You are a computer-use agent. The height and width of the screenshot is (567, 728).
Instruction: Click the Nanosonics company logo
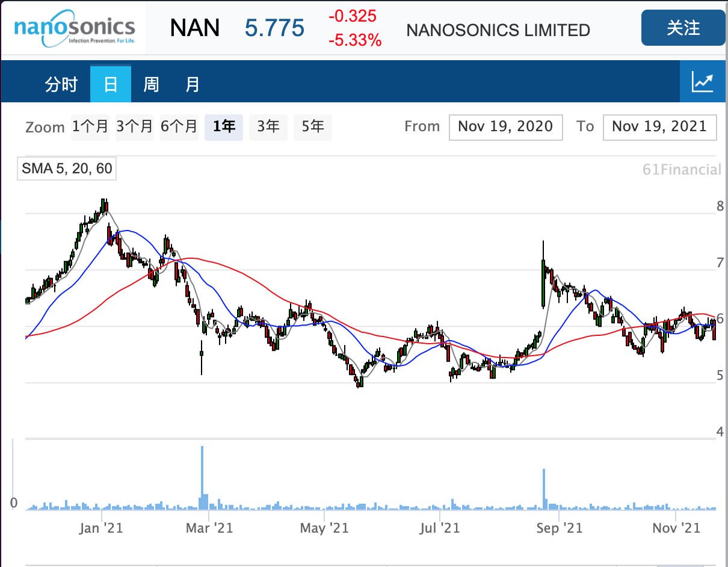(x=74, y=29)
